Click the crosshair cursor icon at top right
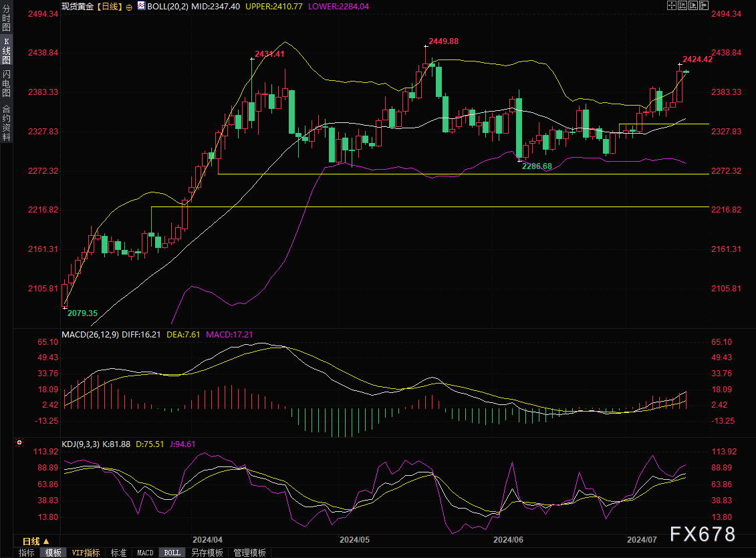756x558 pixels. click(x=672, y=5)
